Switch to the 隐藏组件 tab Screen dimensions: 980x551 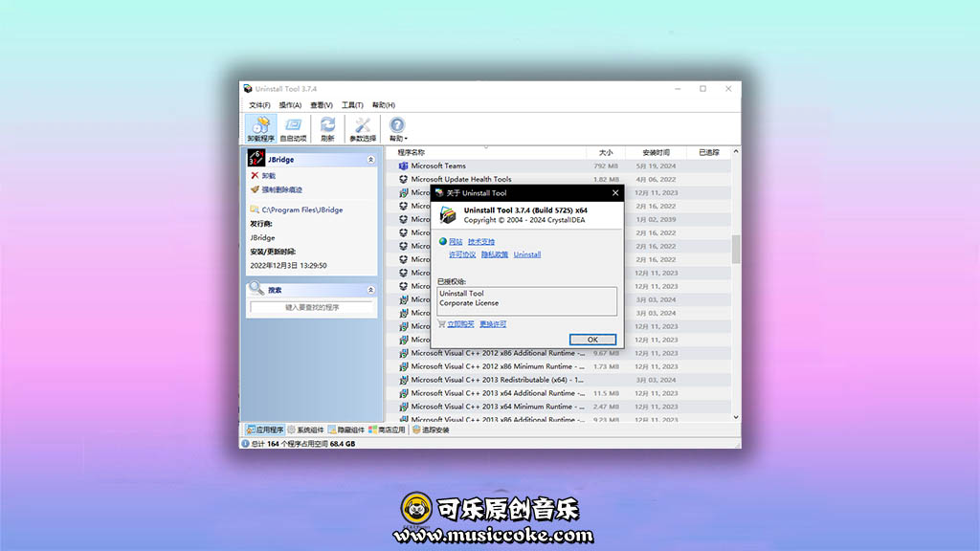click(346, 430)
